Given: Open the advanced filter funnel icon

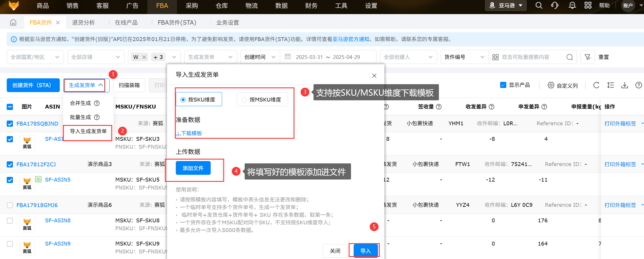Looking at the screenshot, I should [587, 57].
